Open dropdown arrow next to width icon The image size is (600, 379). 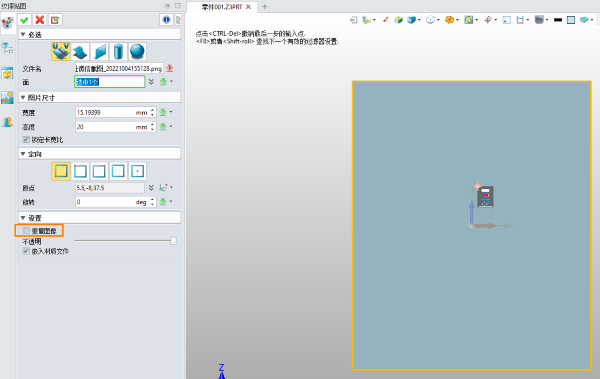click(171, 112)
